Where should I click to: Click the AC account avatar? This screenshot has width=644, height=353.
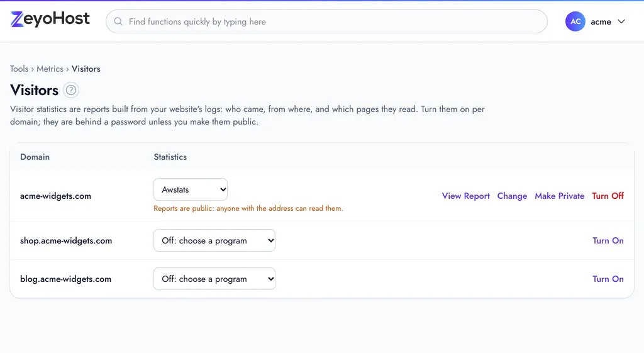click(575, 21)
